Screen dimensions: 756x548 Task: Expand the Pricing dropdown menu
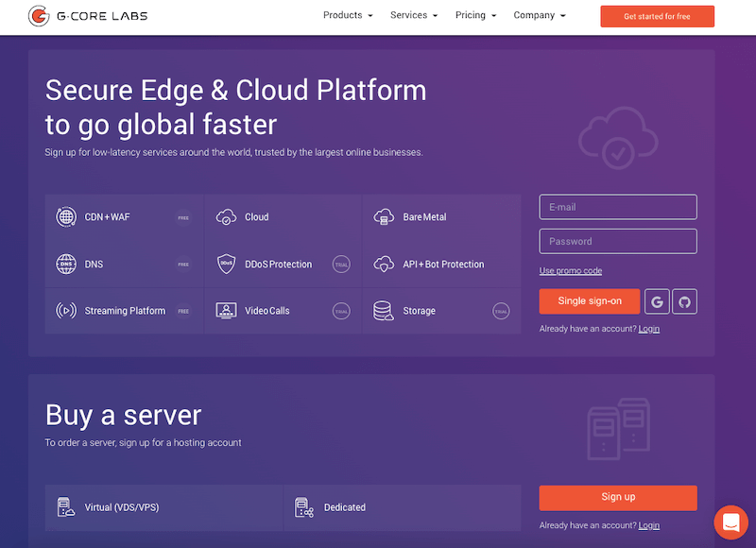click(x=476, y=15)
